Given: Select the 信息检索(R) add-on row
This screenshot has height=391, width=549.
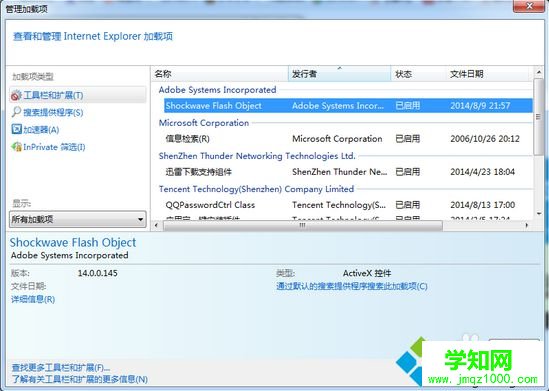Looking at the screenshot, I should [348, 139].
